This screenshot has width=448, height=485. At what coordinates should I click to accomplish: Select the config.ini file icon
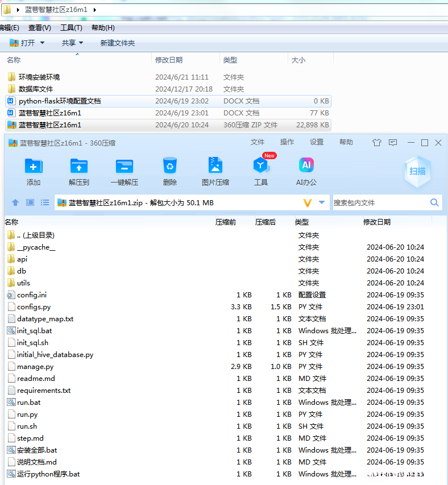(x=11, y=295)
